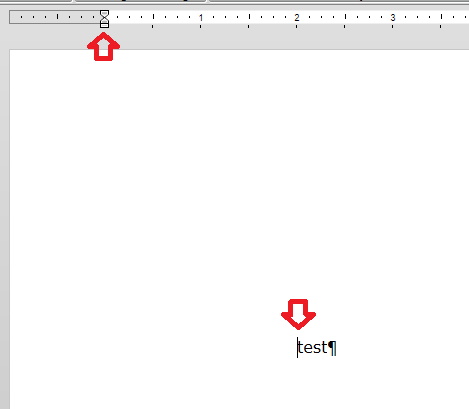Click the red down arrow above test
The width and height of the screenshot is (469, 409).
pyautogui.click(x=298, y=314)
